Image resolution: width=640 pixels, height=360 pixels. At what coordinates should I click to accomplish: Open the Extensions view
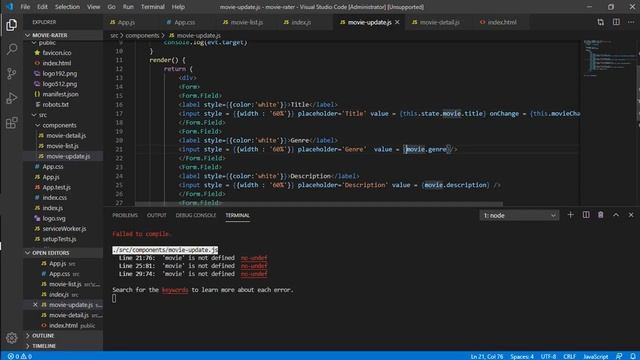11,122
